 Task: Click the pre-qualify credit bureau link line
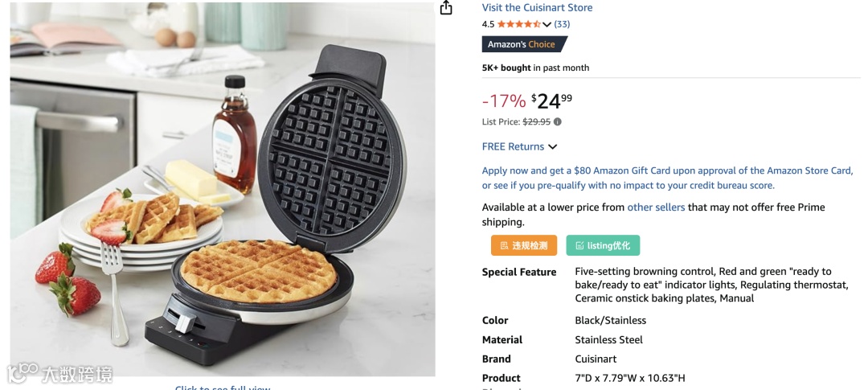click(628, 185)
